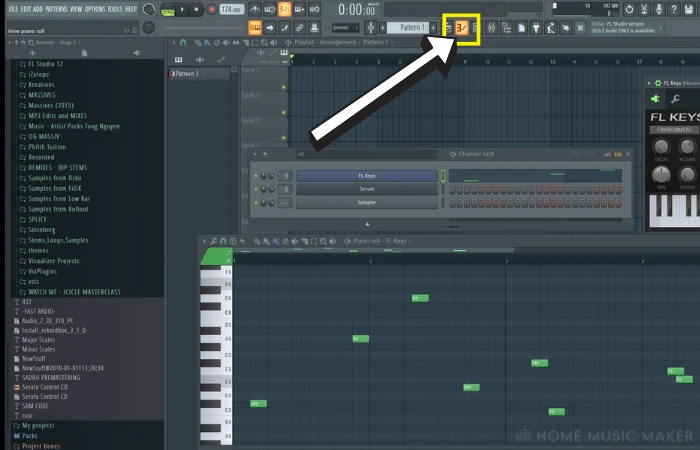
Task: Open channel rack filter dropdown All
Action: click(366, 154)
